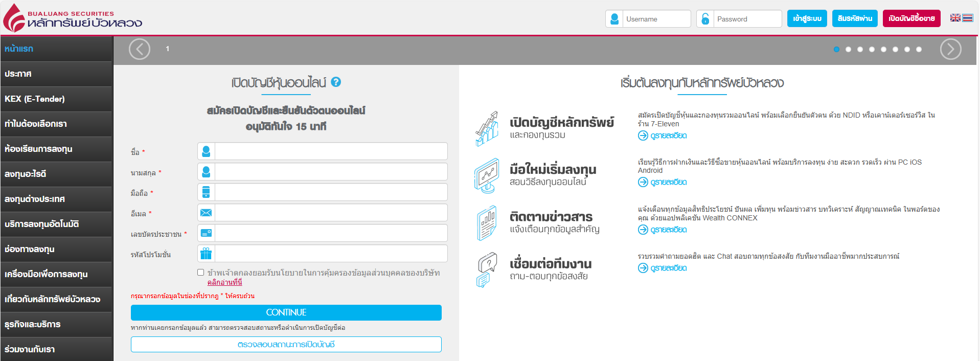Select the fifth carousel dot
The height and width of the screenshot is (361, 980).
click(x=883, y=50)
